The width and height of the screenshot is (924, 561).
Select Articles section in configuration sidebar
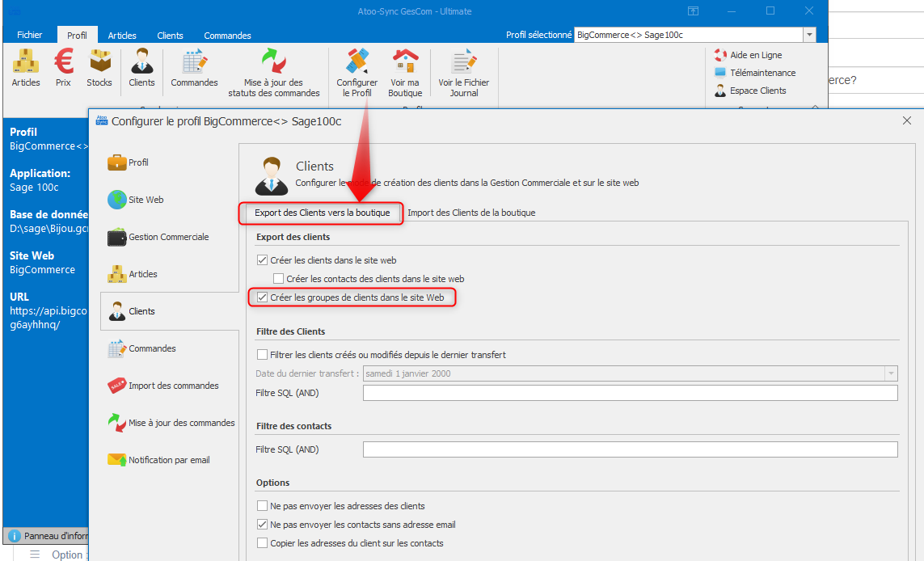point(170,274)
